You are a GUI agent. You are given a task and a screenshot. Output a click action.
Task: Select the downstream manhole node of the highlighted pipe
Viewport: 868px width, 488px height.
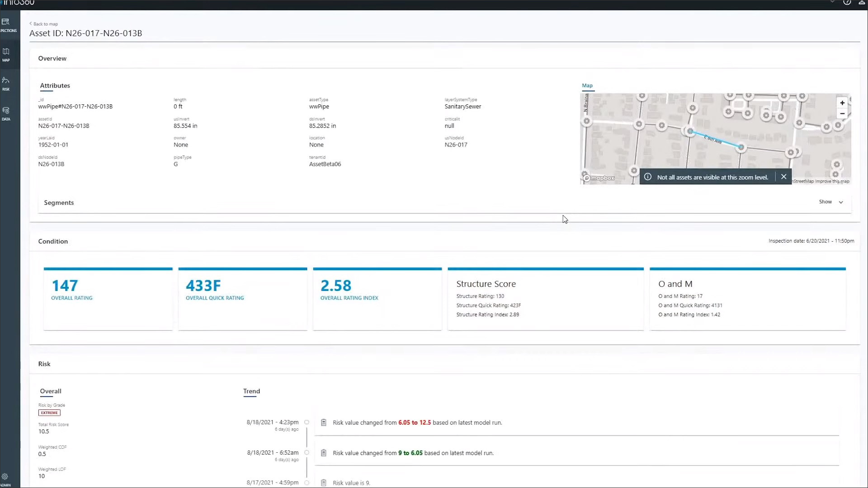(x=741, y=147)
